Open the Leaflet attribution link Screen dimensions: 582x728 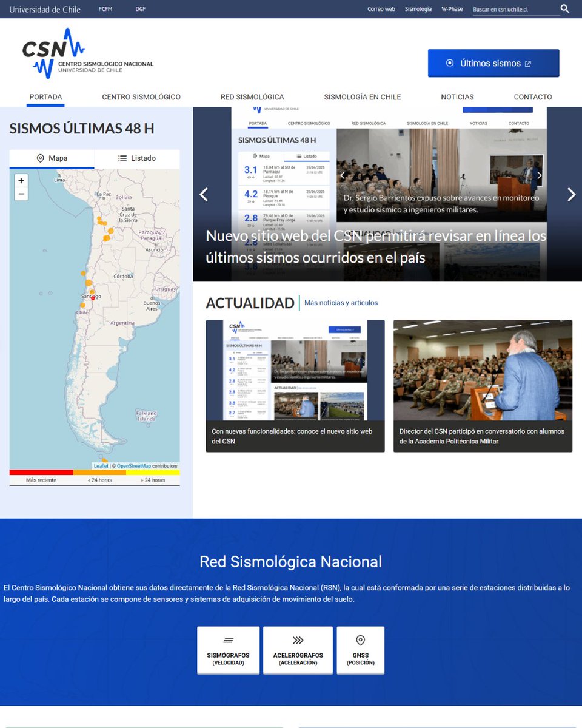(101, 466)
